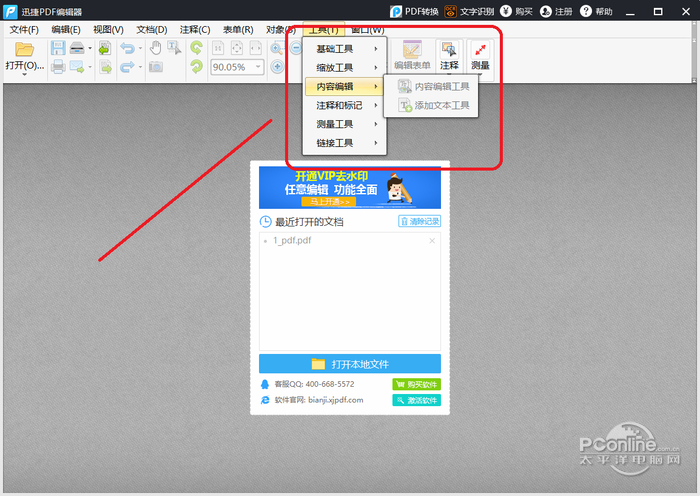
Task: Select the magnifier zoom tool
Action: click(x=277, y=48)
